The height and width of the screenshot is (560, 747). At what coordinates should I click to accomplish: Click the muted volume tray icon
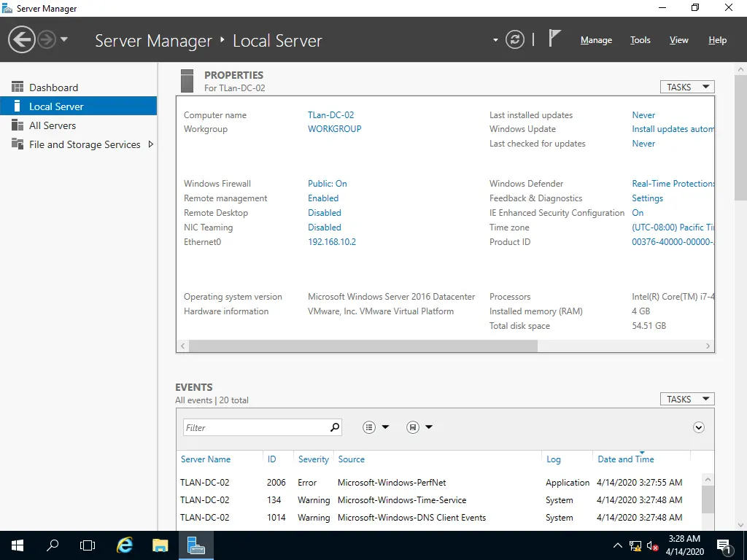652,546
